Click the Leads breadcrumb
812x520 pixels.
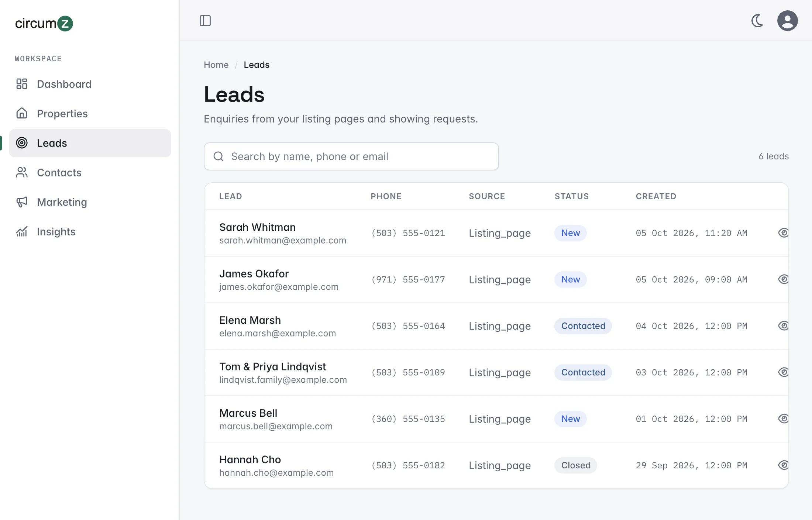click(x=257, y=65)
